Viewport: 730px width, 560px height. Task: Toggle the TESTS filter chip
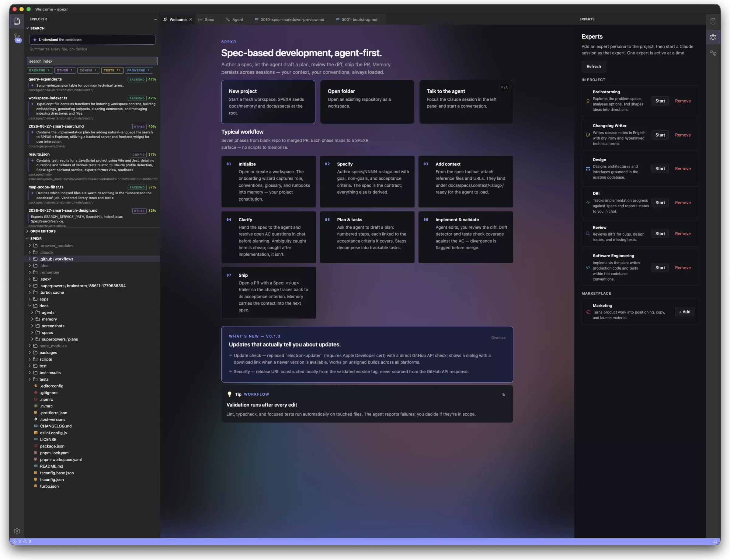click(x=112, y=70)
